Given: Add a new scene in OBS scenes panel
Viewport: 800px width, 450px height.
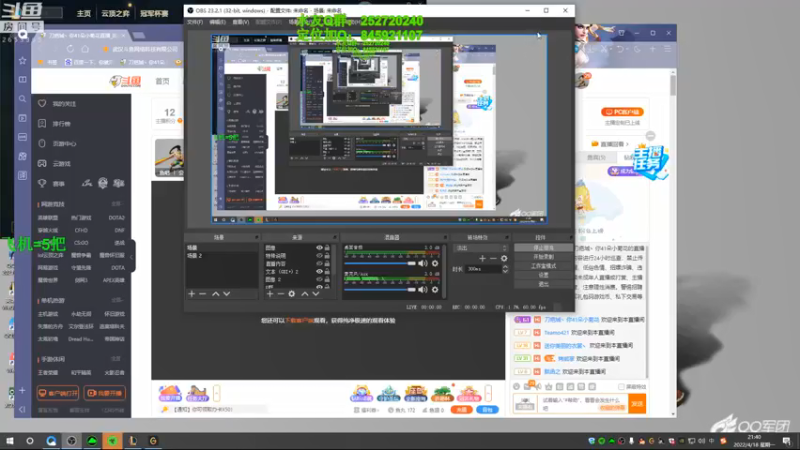Looking at the screenshot, I should pos(192,294).
